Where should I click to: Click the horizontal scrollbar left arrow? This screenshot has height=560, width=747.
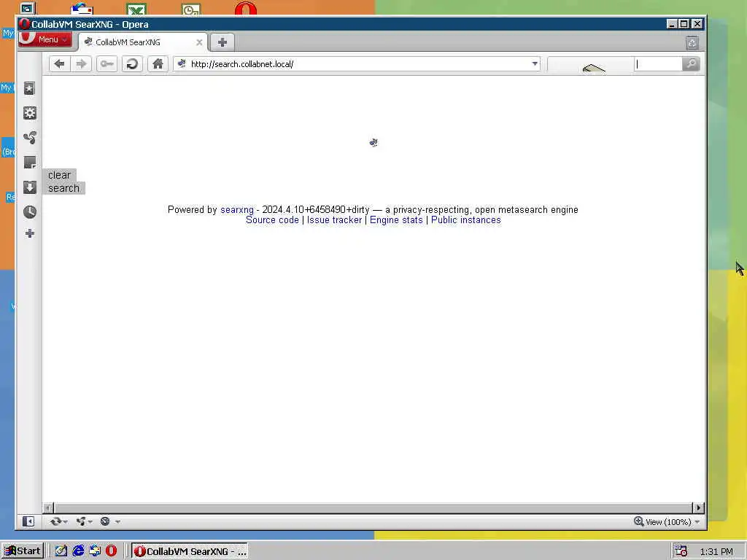(x=48, y=507)
